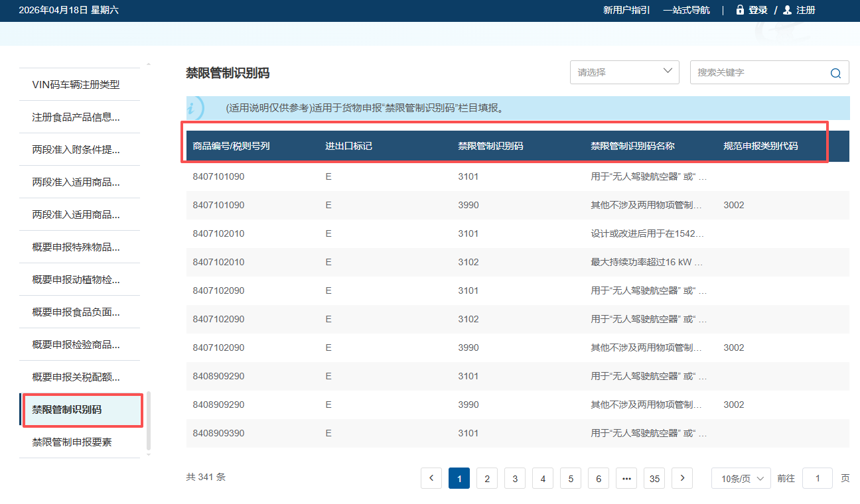Select page 3 in the pagination
This screenshot has height=504, width=860.
point(514,477)
